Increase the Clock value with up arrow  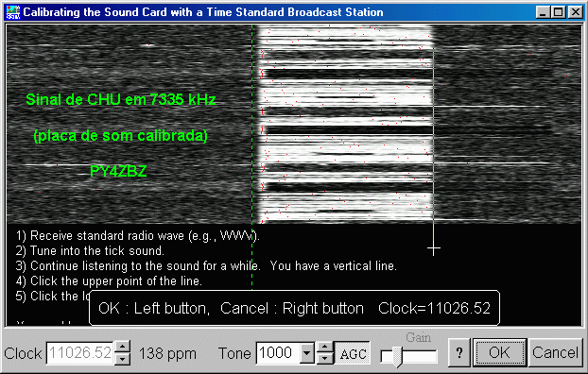click(123, 347)
